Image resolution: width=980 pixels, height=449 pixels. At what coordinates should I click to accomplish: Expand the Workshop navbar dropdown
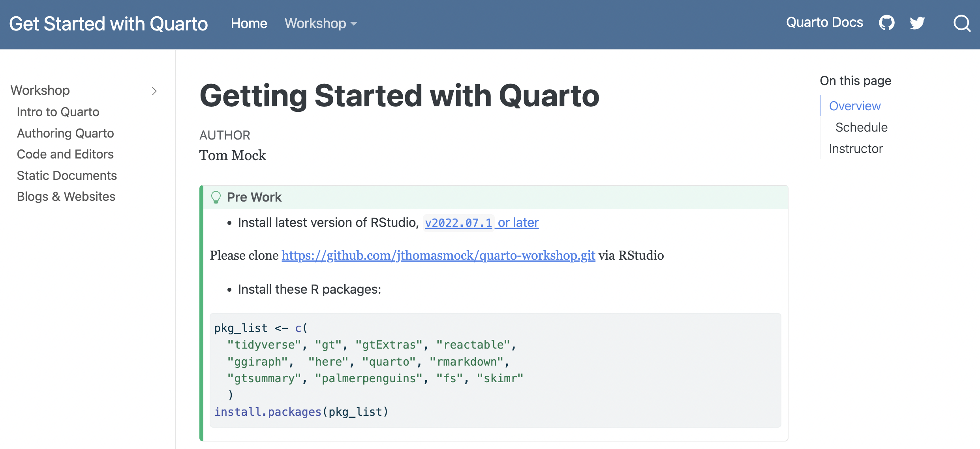click(321, 23)
